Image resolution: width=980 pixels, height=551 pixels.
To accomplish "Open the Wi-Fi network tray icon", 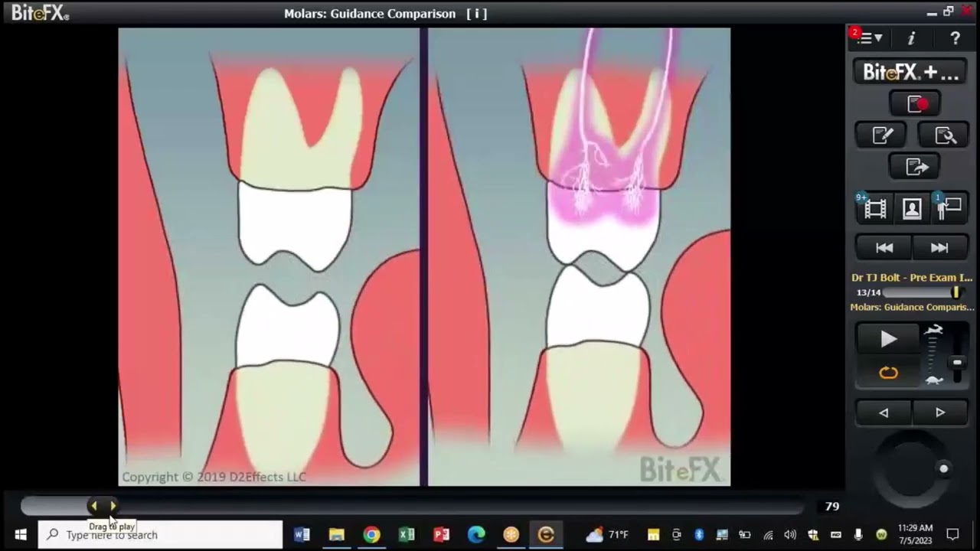I will [x=768, y=535].
